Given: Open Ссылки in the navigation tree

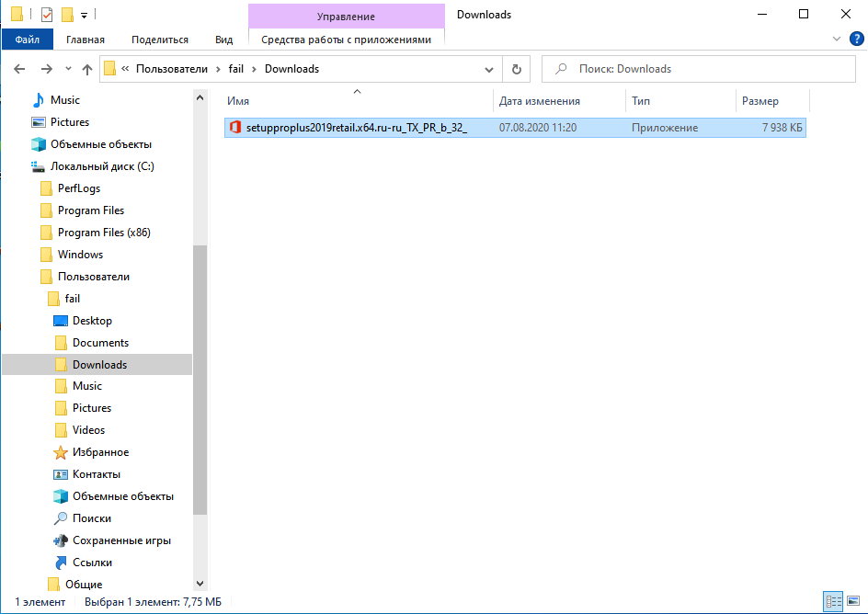Looking at the screenshot, I should tap(92, 563).
